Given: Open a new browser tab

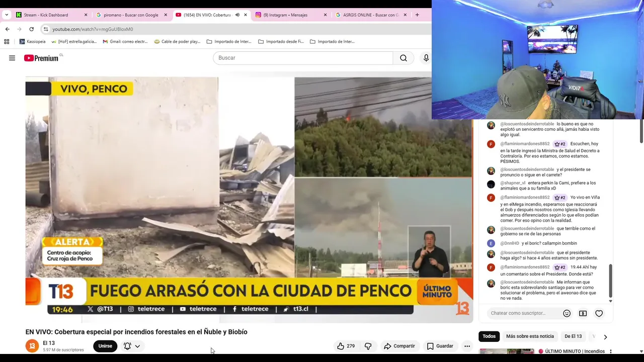Looking at the screenshot, I should pos(417,15).
